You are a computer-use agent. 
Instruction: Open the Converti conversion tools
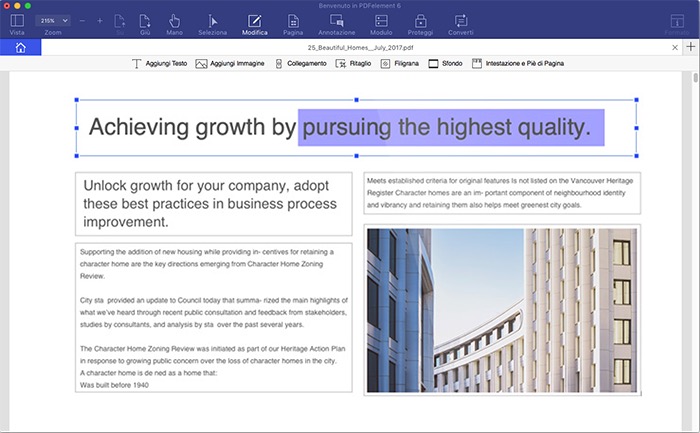coord(461,25)
